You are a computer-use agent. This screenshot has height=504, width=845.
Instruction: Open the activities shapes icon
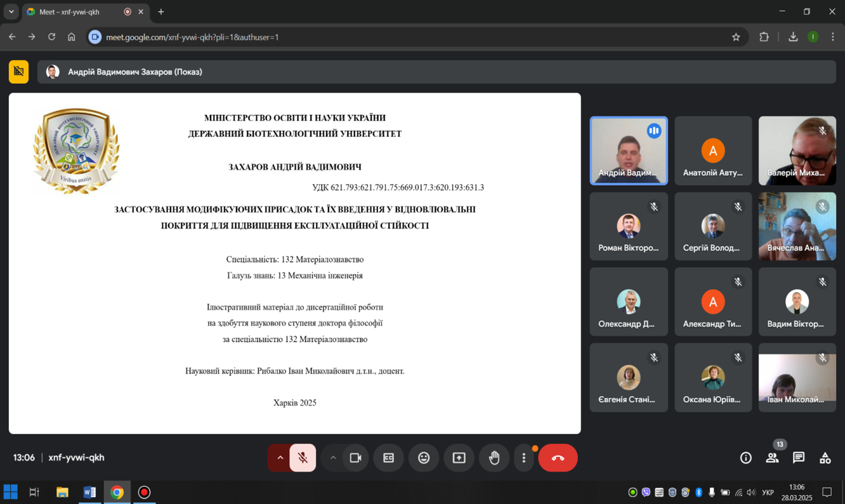pos(825,458)
